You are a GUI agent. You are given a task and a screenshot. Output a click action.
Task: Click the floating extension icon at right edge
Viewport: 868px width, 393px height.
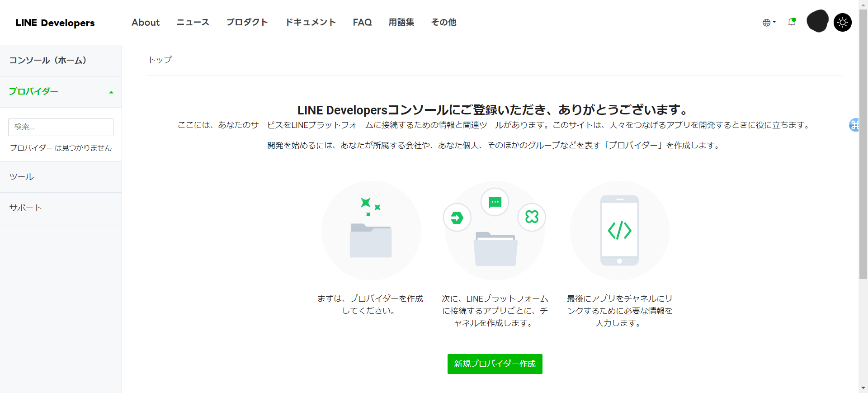click(x=854, y=125)
